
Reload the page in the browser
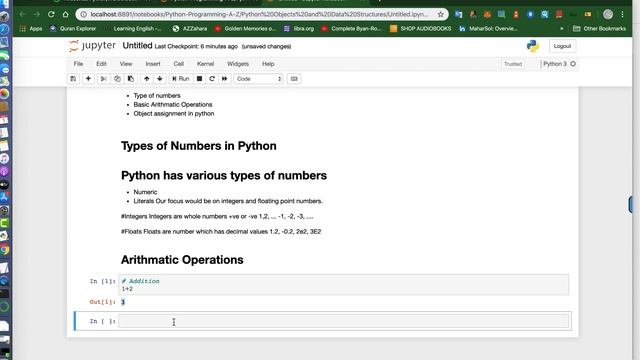[51, 14]
